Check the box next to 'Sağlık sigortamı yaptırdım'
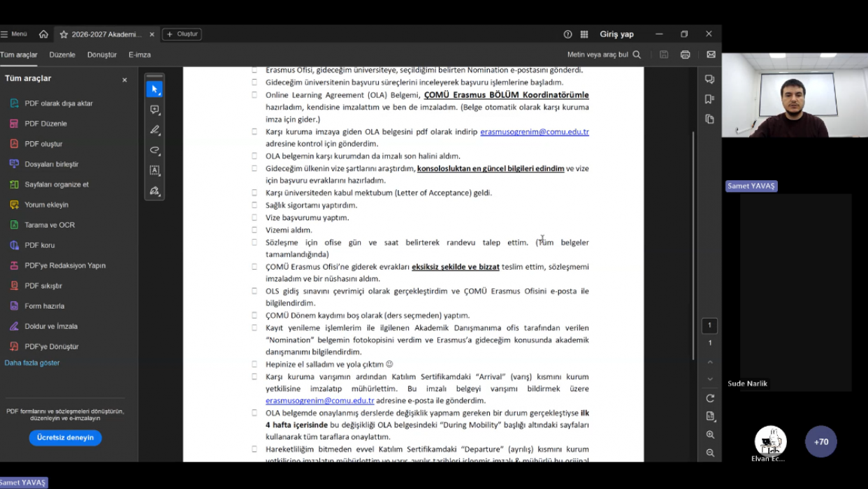The image size is (868, 489). pos(254,205)
